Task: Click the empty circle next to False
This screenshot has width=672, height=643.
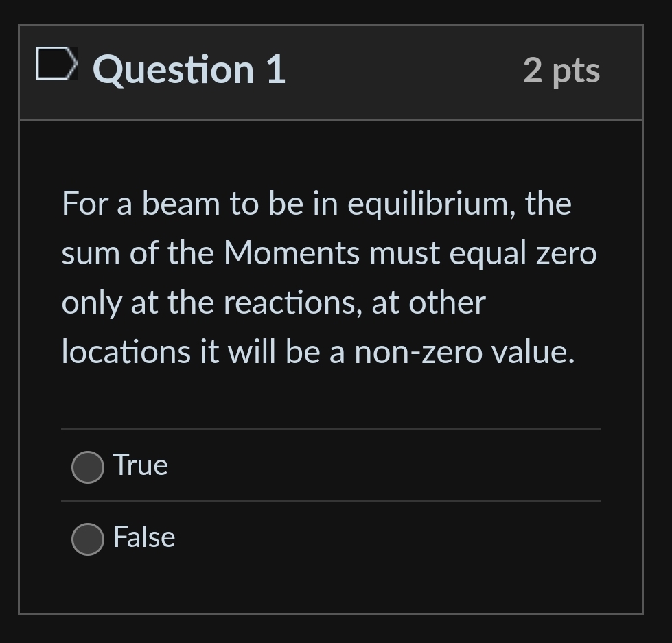Action: [x=87, y=539]
